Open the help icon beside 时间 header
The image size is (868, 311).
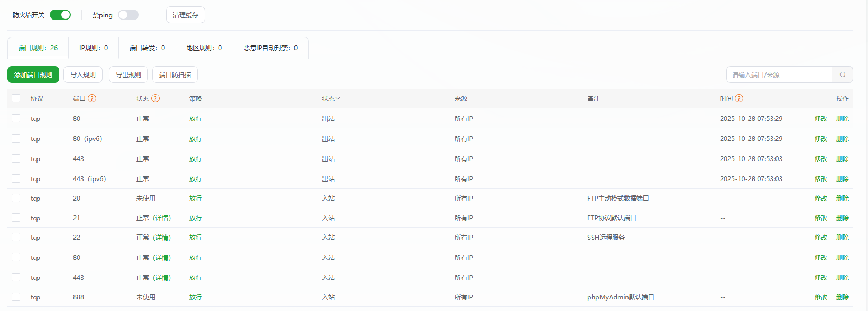pyautogui.click(x=739, y=98)
